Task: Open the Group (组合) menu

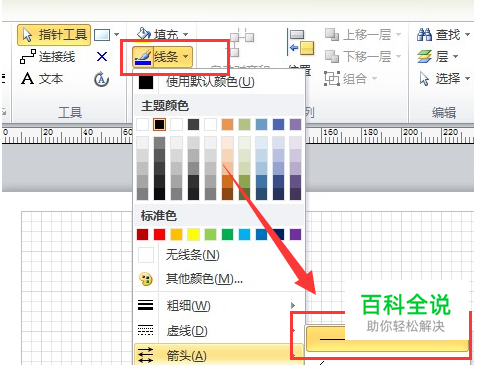Action: tap(350, 79)
